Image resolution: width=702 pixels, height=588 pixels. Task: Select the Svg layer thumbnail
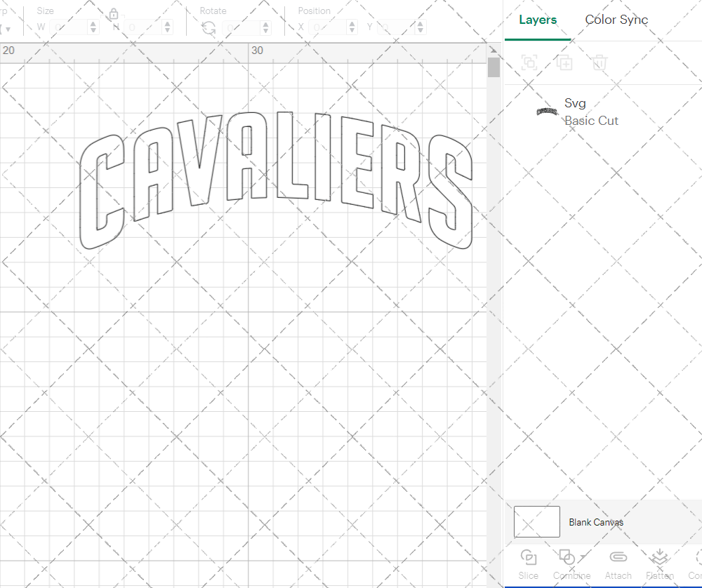[x=547, y=112]
